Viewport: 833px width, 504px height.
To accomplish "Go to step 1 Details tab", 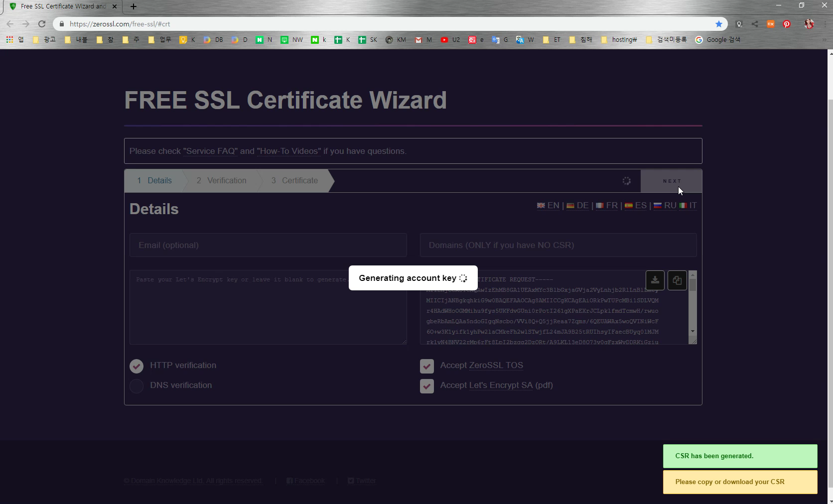I will coord(154,180).
